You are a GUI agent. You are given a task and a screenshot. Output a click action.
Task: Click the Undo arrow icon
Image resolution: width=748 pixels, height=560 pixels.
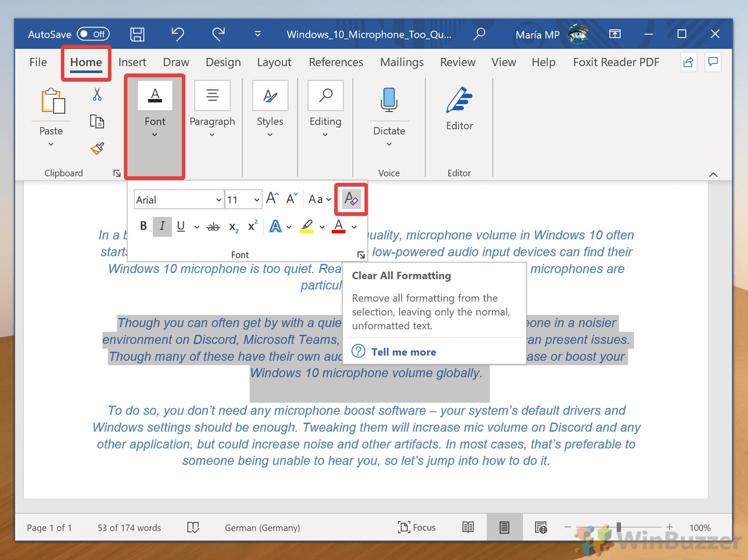point(178,34)
